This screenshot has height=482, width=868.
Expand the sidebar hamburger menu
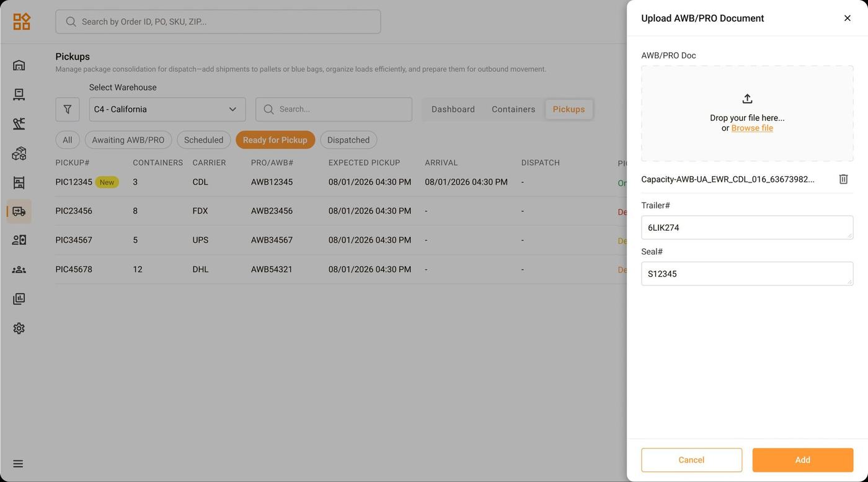tap(18, 464)
